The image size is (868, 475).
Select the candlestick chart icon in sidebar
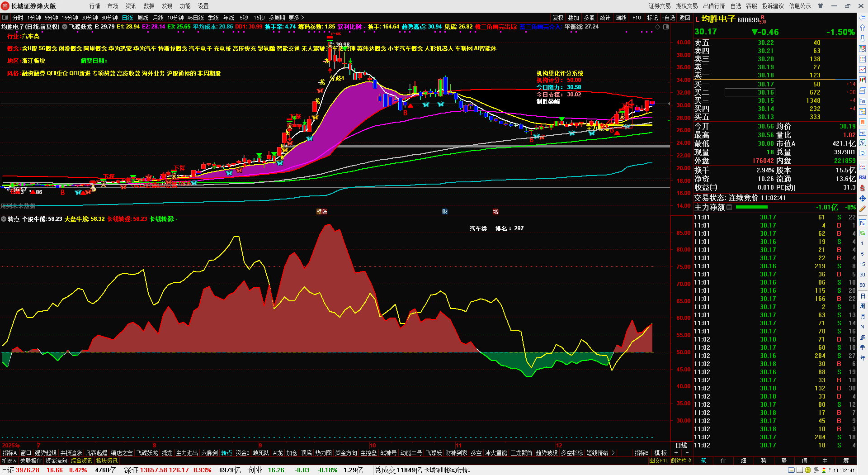[x=863, y=80]
